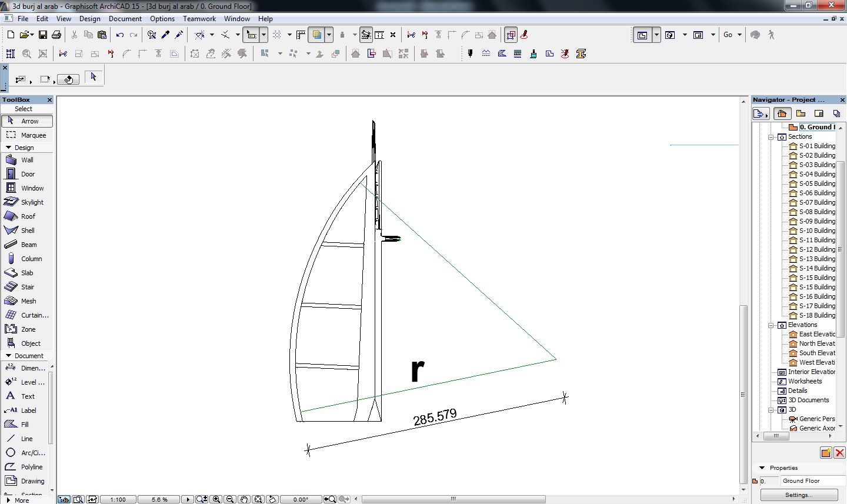Expand the More section in ToolBox
Viewport: 847px width, 504px height.
[x=9, y=500]
